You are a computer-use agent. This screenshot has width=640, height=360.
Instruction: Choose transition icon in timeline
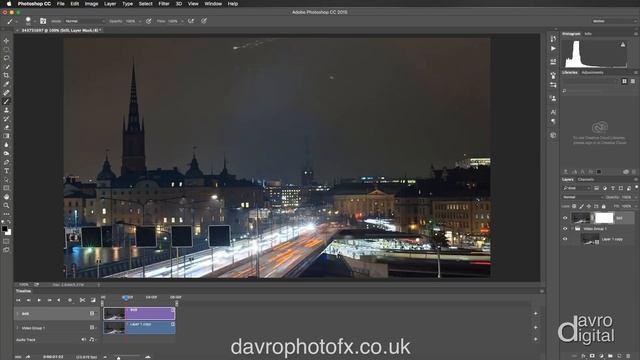(93, 300)
